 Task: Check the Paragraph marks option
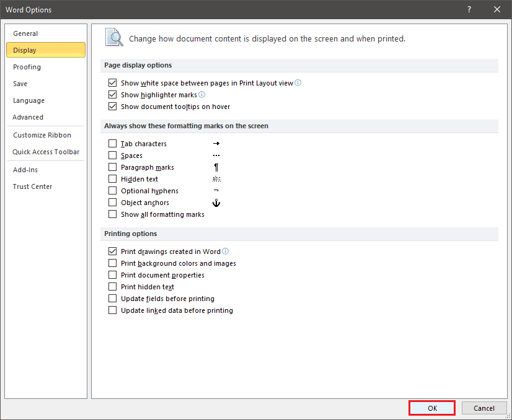(x=112, y=167)
